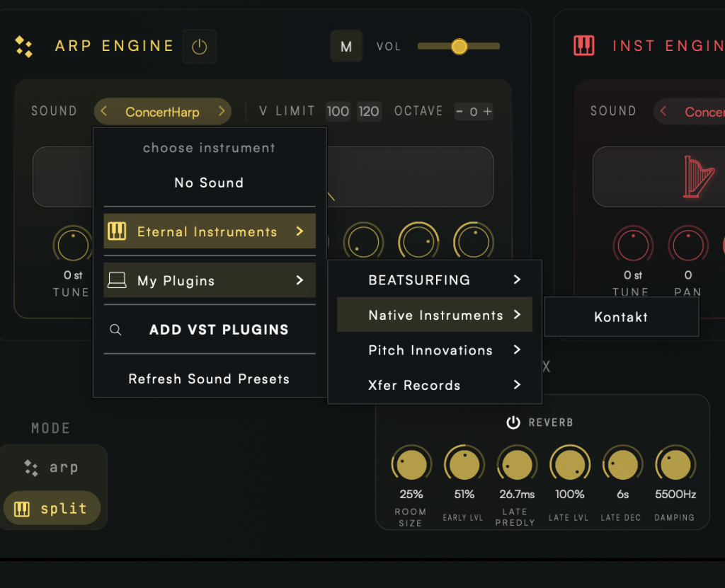Open Eternal Instruments submenu

(x=210, y=231)
